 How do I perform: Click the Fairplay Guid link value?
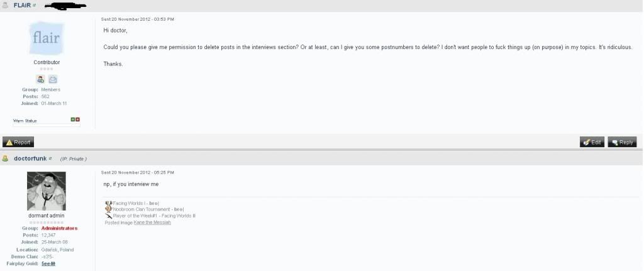point(48,263)
